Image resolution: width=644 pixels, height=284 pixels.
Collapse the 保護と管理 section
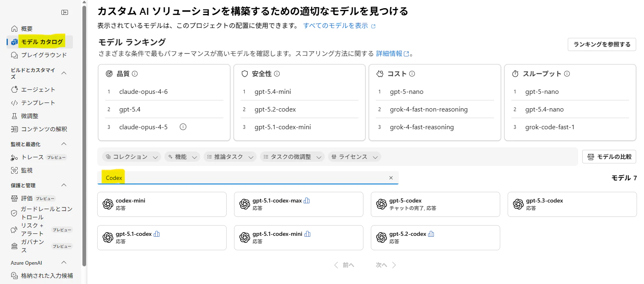point(64,185)
